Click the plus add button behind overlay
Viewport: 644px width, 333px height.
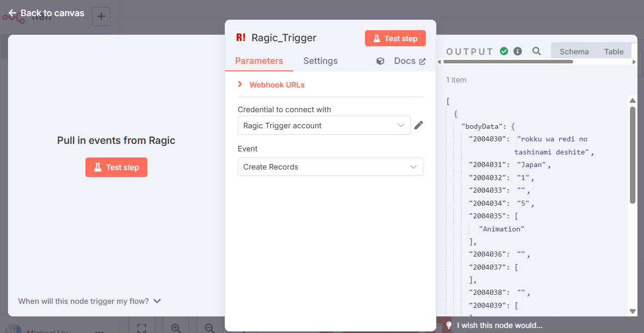[x=101, y=17]
